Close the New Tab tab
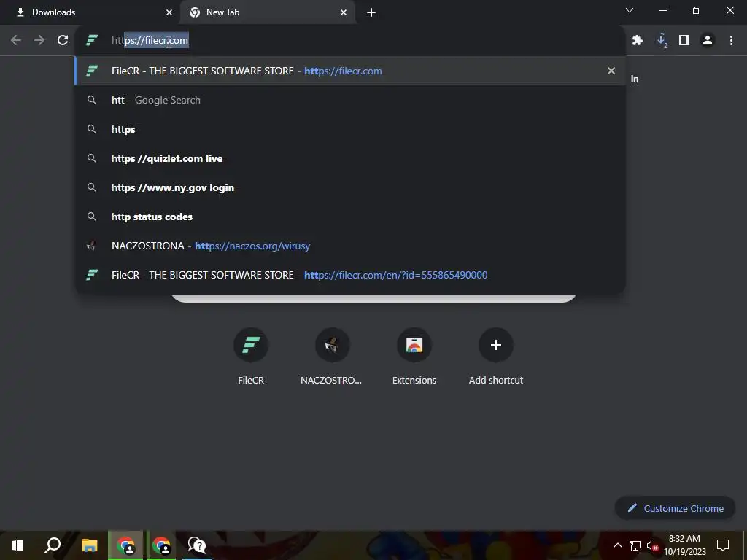Image resolution: width=747 pixels, height=560 pixels. pyautogui.click(x=344, y=12)
